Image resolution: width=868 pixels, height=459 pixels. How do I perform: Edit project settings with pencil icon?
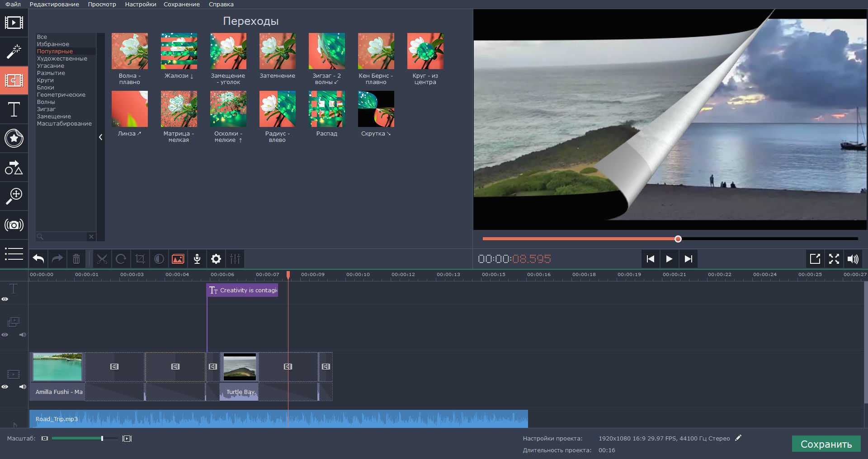pos(738,438)
